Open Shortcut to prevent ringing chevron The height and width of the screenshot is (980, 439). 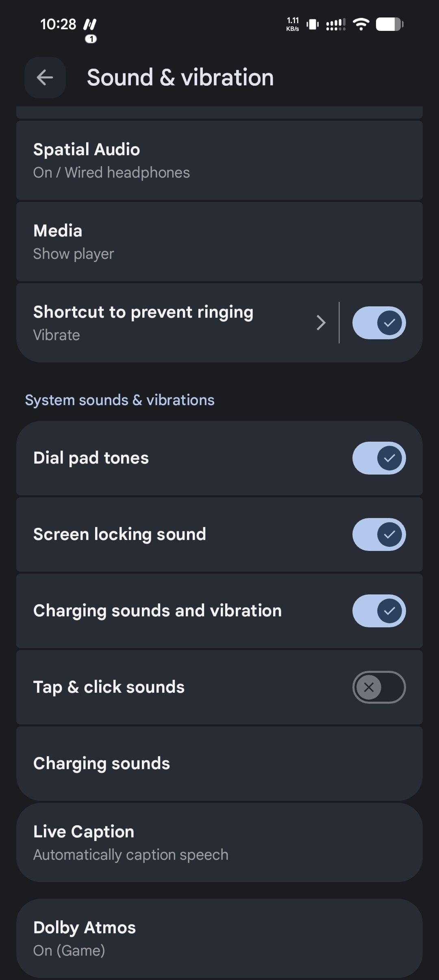point(321,323)
